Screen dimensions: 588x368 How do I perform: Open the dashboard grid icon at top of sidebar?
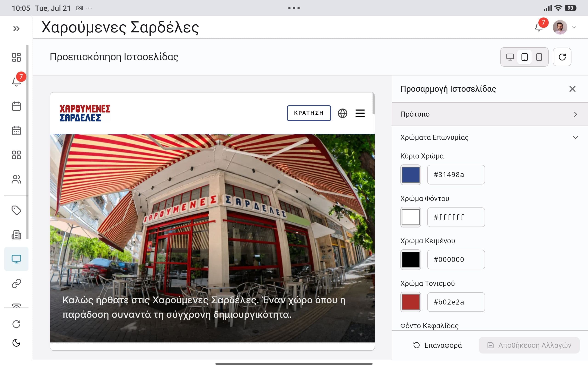point(16,57)
